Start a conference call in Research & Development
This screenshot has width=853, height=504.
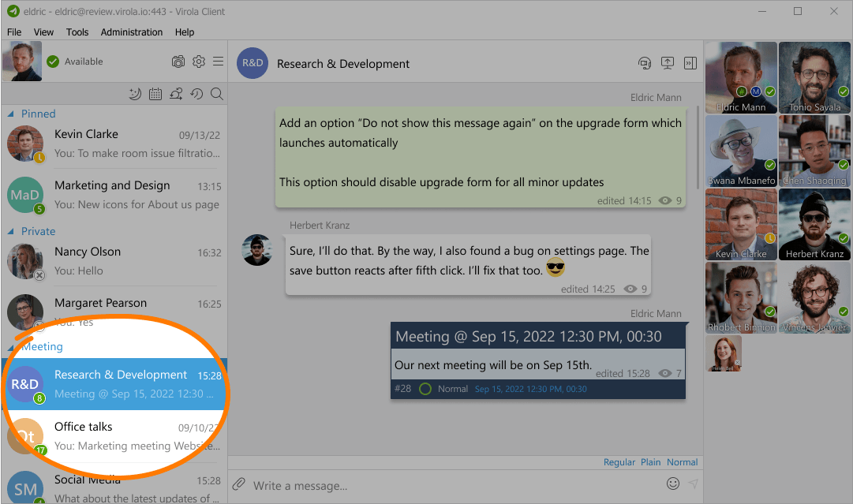pyautogui.click(x=645, y=63)
